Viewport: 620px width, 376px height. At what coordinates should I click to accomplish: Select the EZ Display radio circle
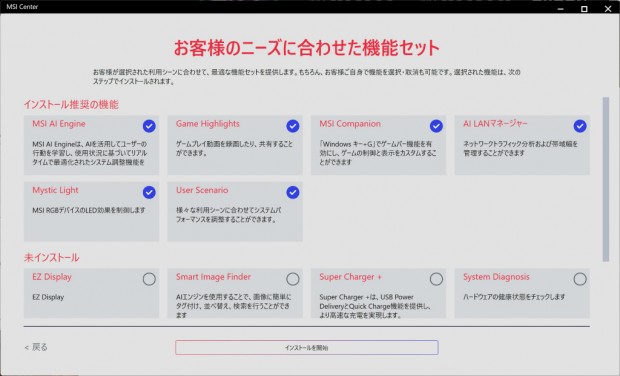(149, 279)
